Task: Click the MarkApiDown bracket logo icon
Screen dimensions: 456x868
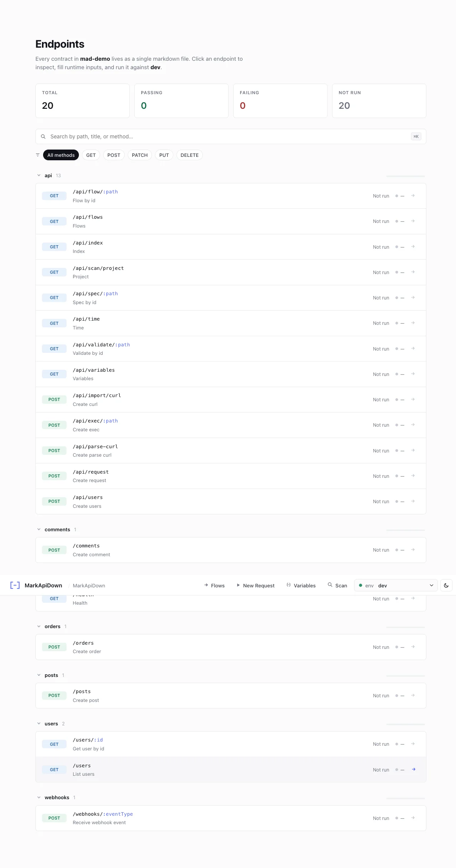Action: (x=15, y=585)
